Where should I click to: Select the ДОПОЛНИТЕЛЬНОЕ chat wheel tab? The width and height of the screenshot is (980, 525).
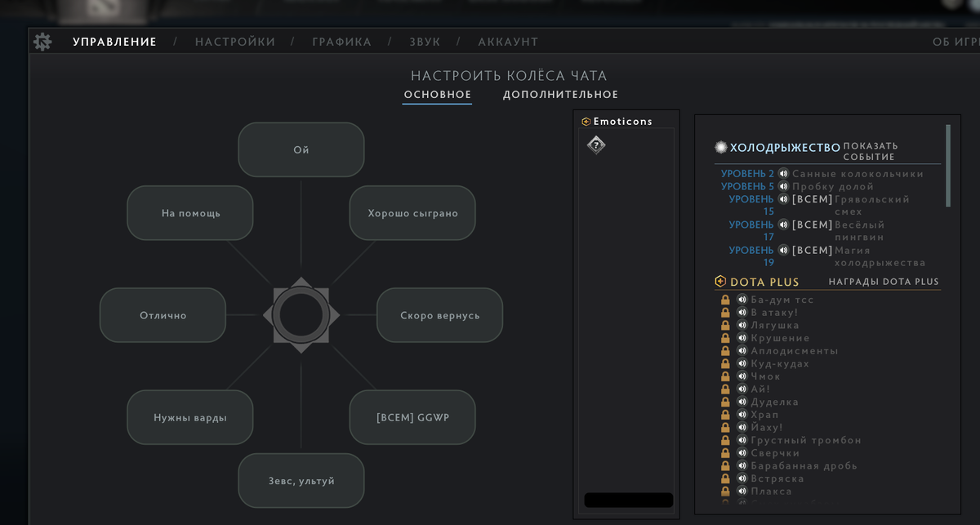coord(560,95)
